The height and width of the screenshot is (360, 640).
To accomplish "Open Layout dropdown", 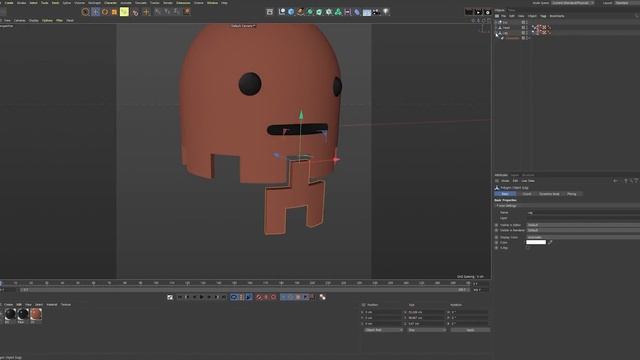I will click(x=627, y=3).
